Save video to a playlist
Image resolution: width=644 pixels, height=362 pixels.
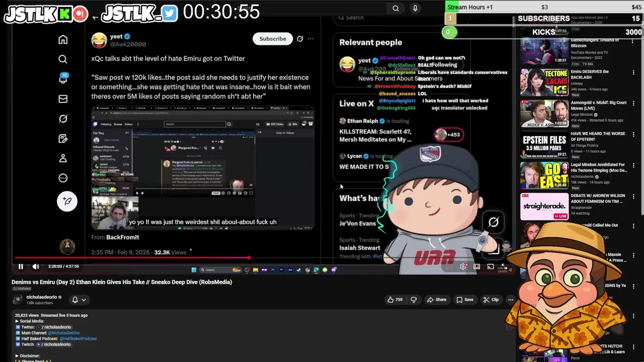click(465, 300)
